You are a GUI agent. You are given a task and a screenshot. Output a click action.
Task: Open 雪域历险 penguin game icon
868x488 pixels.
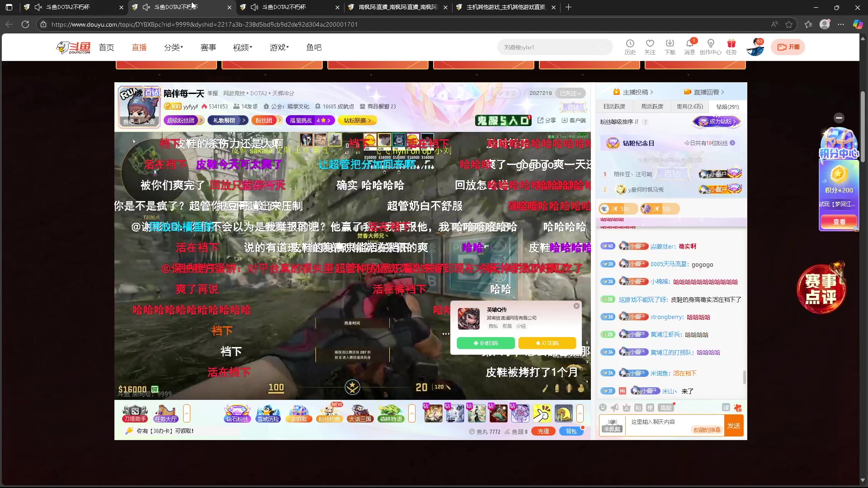[x=268, y=413]
